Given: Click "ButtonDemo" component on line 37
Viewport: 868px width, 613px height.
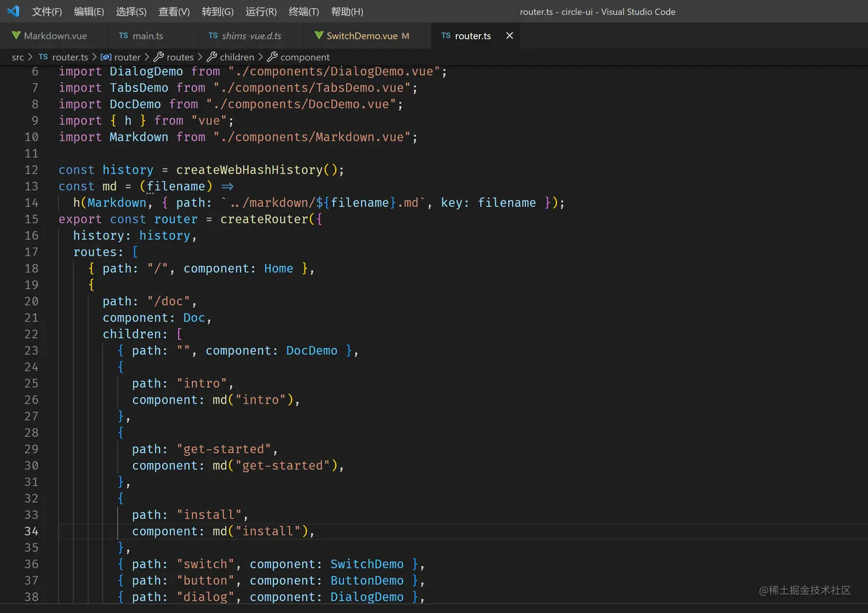Looking at the screenshot, I should click(x=367, y=581).
